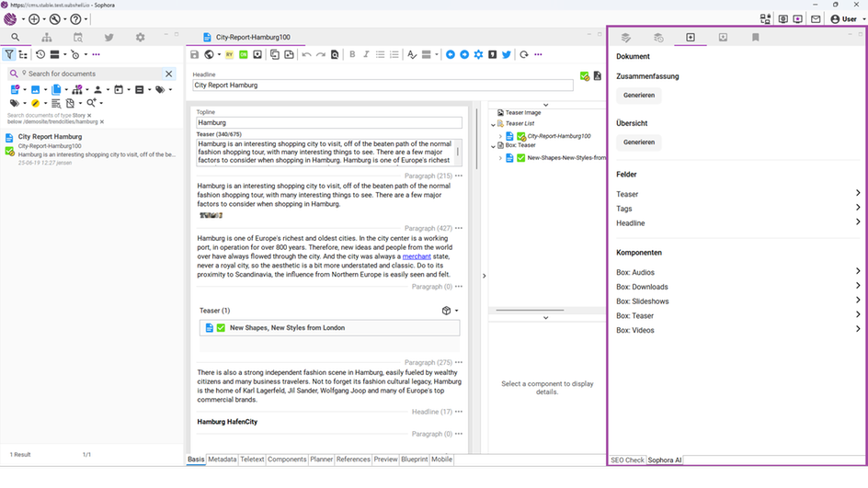The height and width of the screenshot is (488, 868).
Task: Open the layers tab in AI panel
Action: 625,37
